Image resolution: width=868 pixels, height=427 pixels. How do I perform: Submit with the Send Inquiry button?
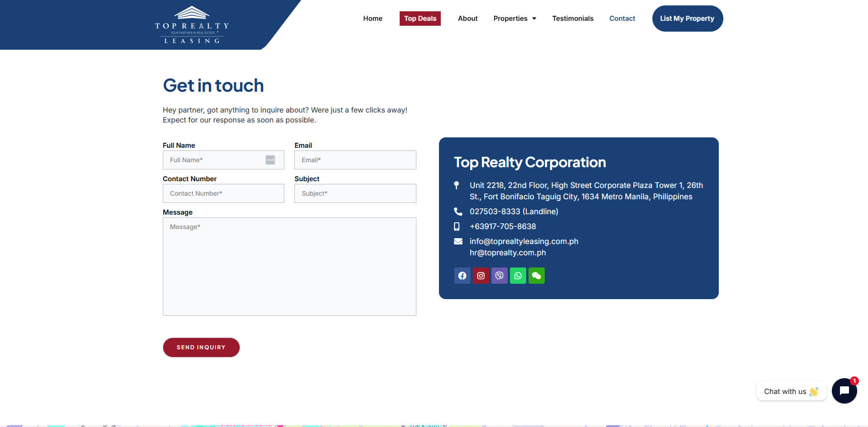pos(201,347)
